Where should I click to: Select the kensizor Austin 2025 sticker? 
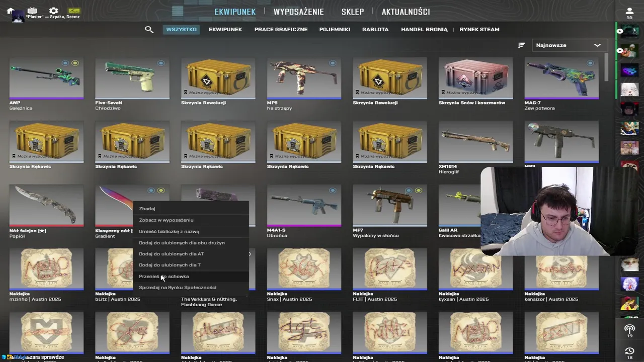pos(561,275)
